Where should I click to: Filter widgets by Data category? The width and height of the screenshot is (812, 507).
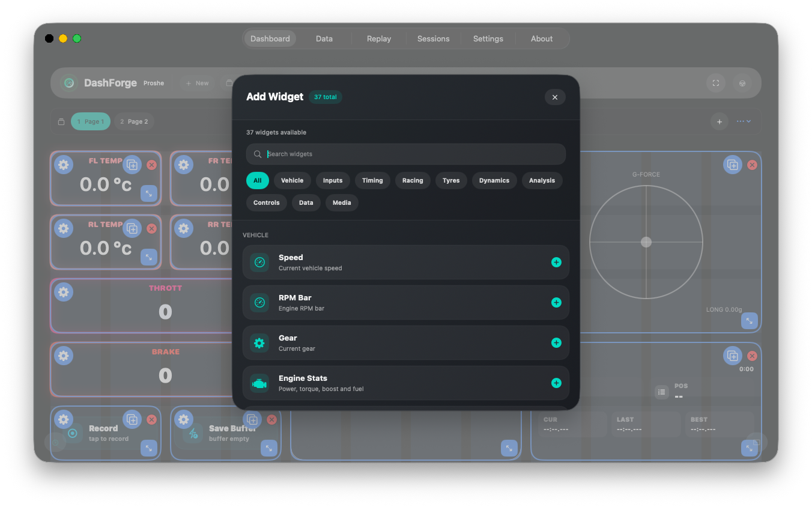coord(306,202)
